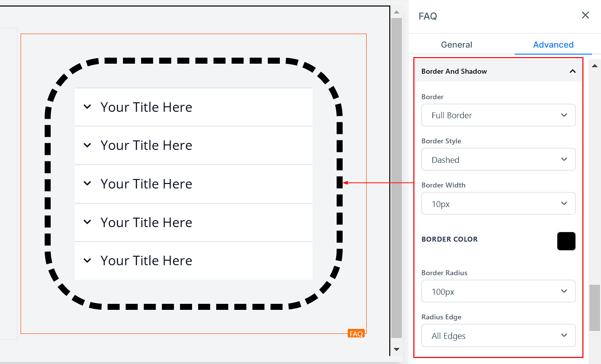Open the Border Style Dashed dropdown
The width and height of the screenshot is (601, 364).
point(498,159)
